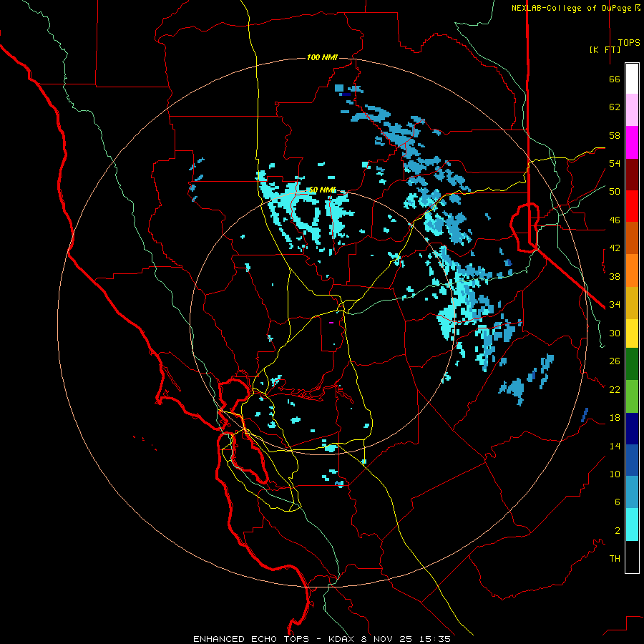Click the "TOPS" legend heading
The image size is (644, 644).
(x=629, y=43)
